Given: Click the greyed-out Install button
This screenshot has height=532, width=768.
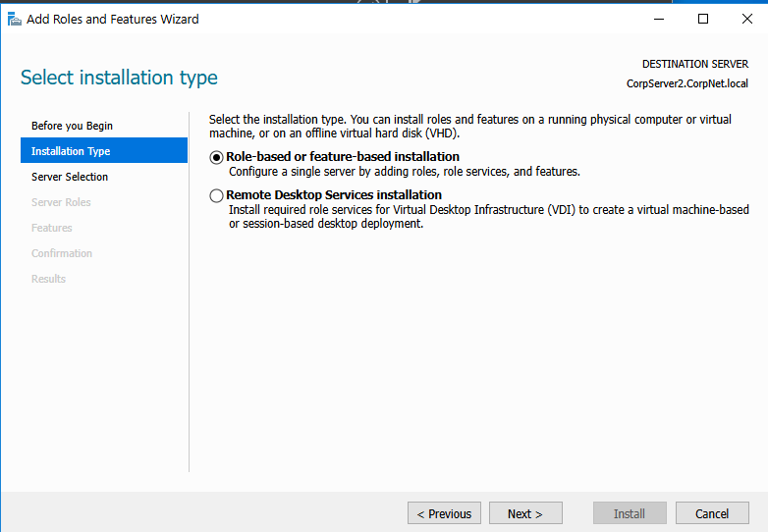Looking at the screenshot, I should point(630,513).
